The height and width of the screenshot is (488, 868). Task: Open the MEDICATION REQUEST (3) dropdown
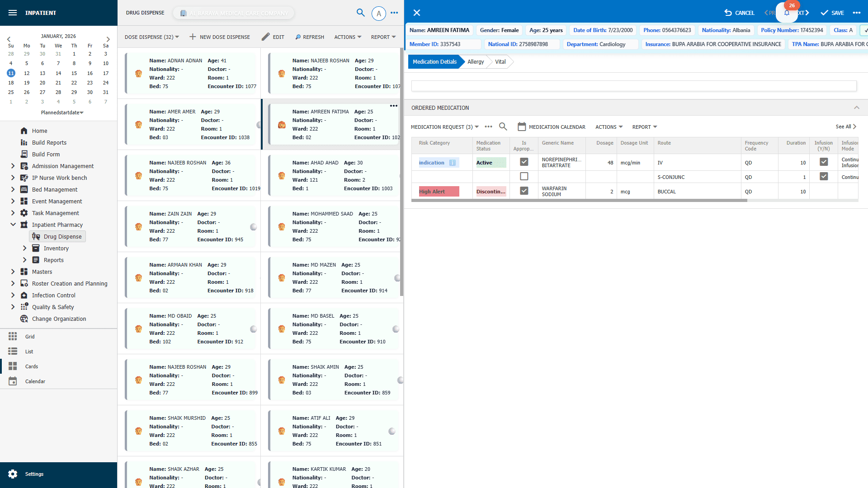(x=444, y=127)
